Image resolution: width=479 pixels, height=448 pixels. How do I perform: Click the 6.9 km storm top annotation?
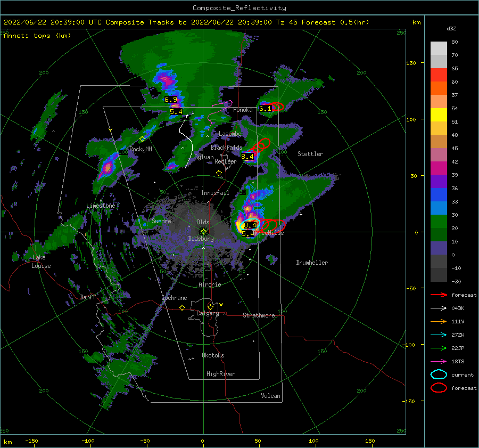click(x=171, y=100)
